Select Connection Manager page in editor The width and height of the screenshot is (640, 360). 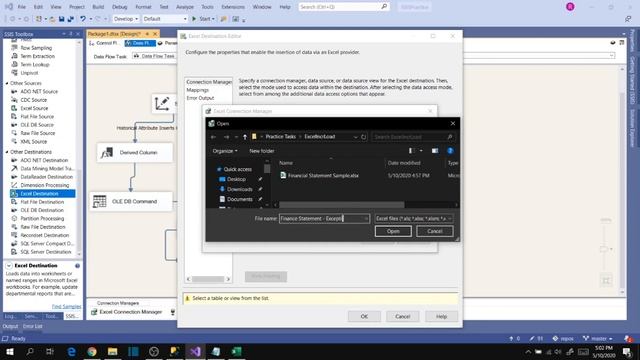pos(209,82)
